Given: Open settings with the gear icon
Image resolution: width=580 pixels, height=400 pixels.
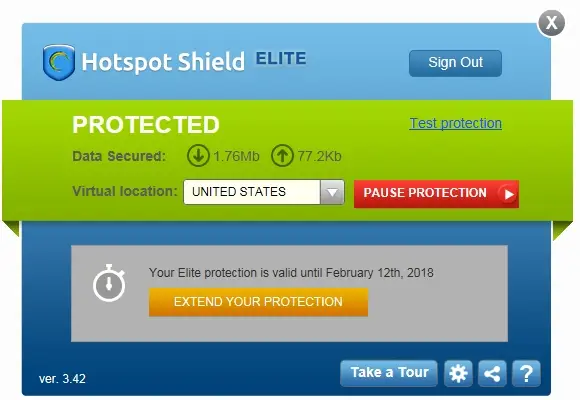Looking at the screenshot, I should [458, 373].
